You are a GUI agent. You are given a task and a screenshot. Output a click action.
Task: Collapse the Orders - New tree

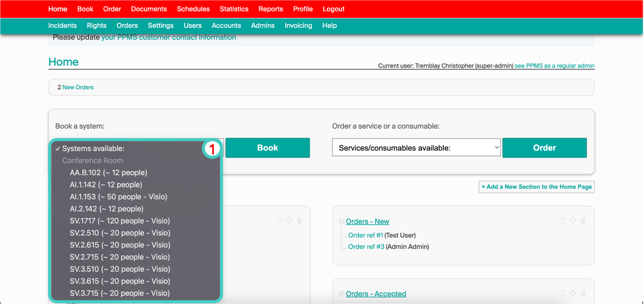coord(342,222)
